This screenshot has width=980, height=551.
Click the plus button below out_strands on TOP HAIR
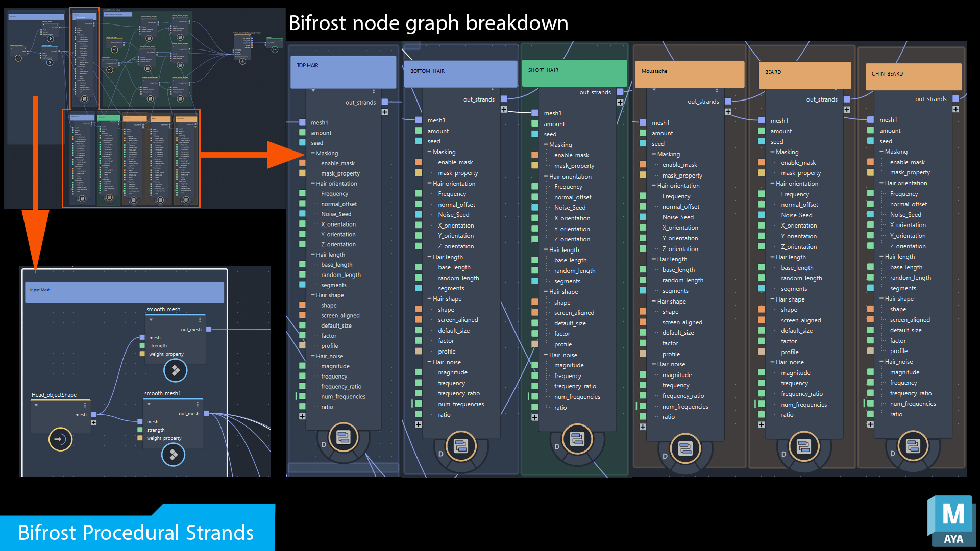385,112
